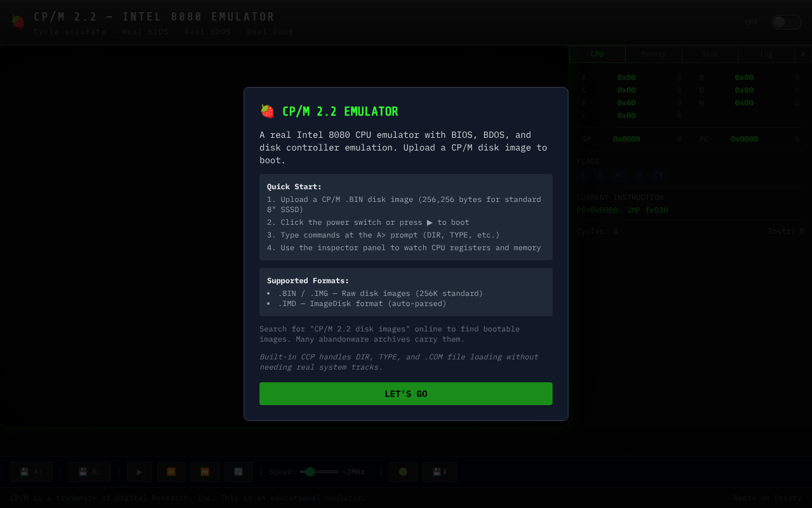Viewport: 812px width, 508px height.
Task: Close the inspector panel with the X
Action: (803, 55)
